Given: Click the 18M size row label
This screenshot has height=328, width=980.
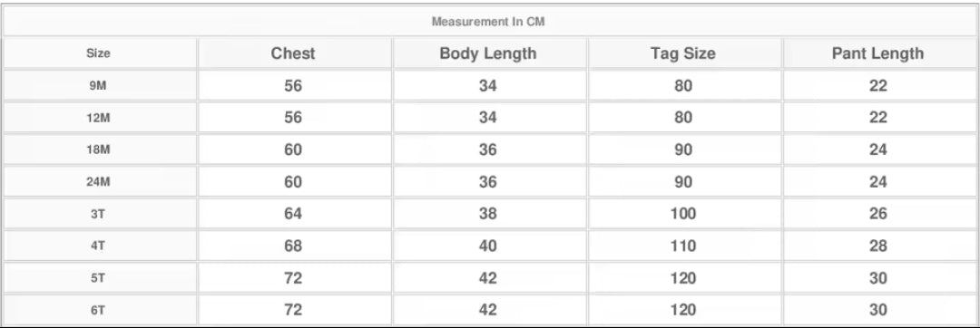Looking at the screenshot, I should tap(98, 150).
